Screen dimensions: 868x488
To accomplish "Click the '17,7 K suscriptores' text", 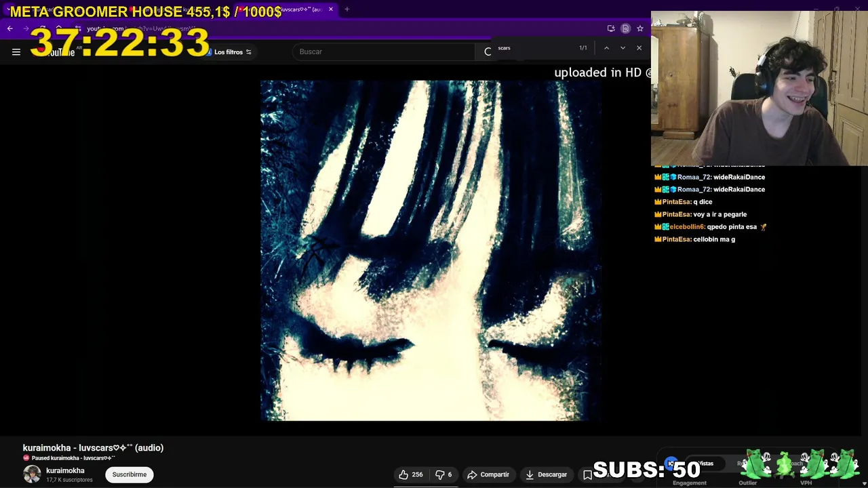I will point(69,480).
